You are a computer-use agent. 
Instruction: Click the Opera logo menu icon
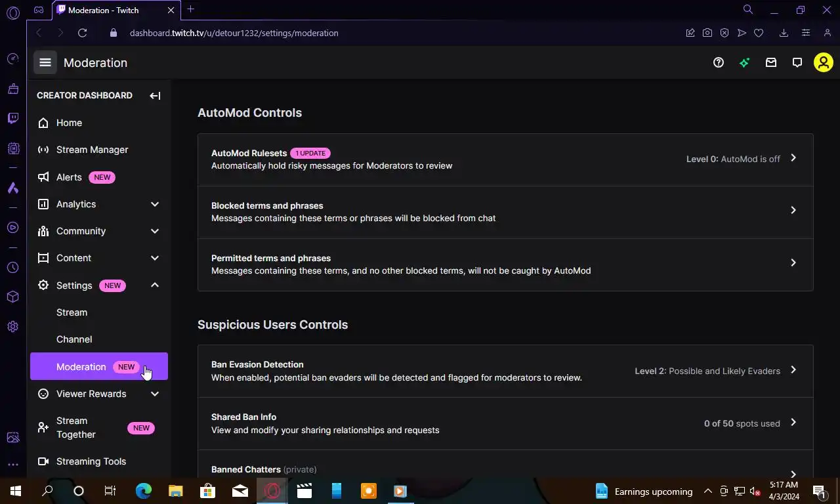(x=12, y=12)
